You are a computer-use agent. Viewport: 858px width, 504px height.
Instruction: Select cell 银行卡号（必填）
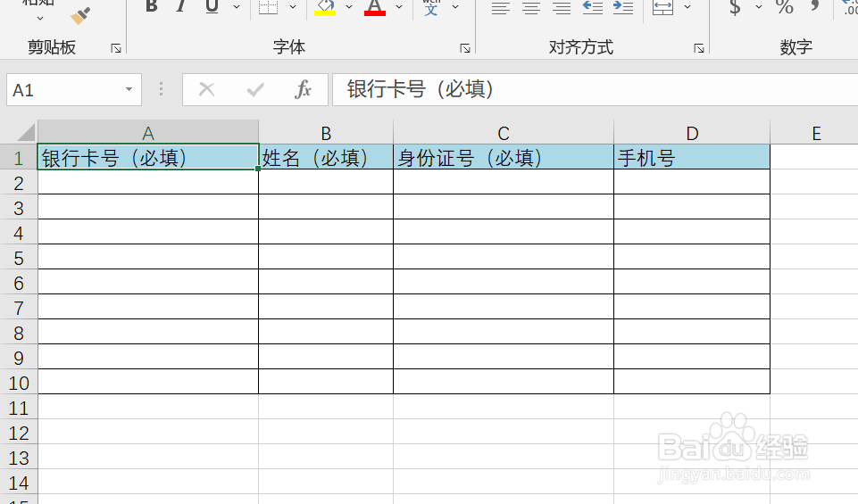click(x=147, y=157)
